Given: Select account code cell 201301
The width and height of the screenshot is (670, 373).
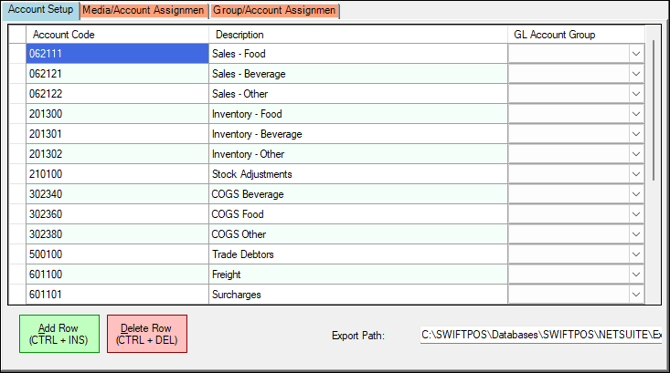Looking at the screenshot, I should (x=118, y=134).
